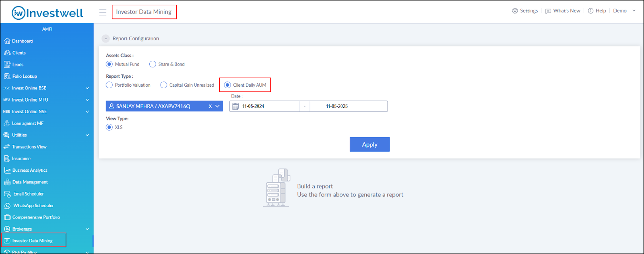Open Clients from the sidebar
The width and height of the screenshot is (644, 254).
[x=19, y=53]
